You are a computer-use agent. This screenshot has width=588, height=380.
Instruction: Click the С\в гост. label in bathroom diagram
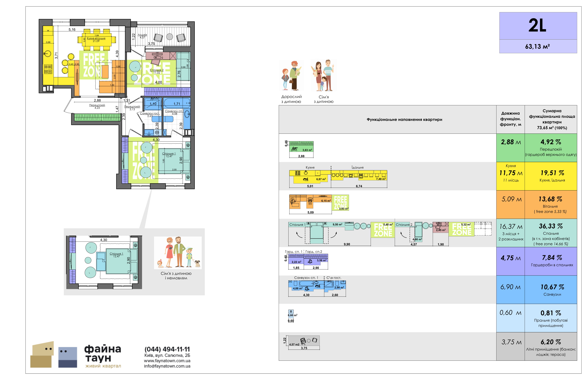pyautogui.click(x=334, y=278)
